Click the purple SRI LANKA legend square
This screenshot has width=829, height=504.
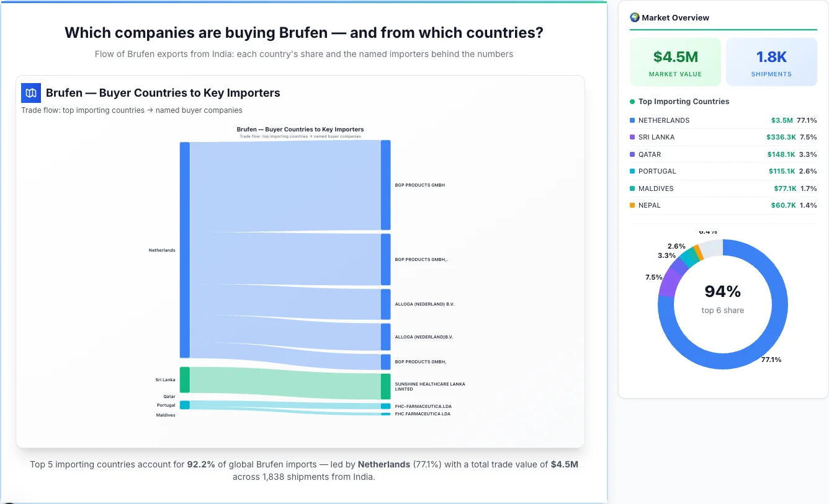(631, 137)
